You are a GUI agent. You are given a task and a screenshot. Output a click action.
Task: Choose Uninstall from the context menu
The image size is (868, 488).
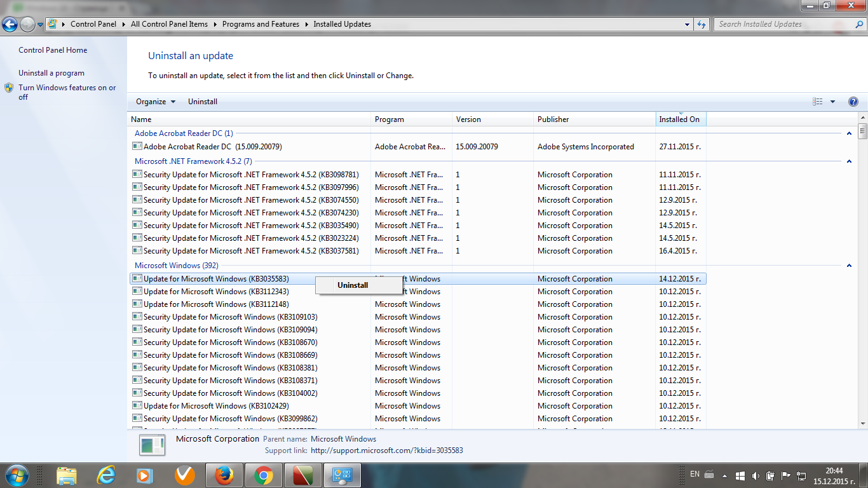tap(353, 285)
